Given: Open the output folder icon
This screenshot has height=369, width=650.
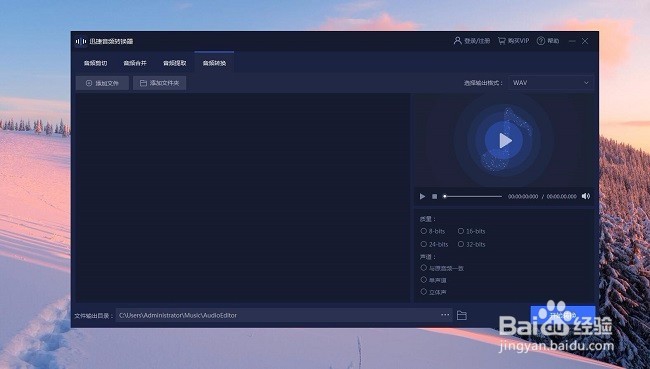Looking at the screenshot, I should pos(462,316).
